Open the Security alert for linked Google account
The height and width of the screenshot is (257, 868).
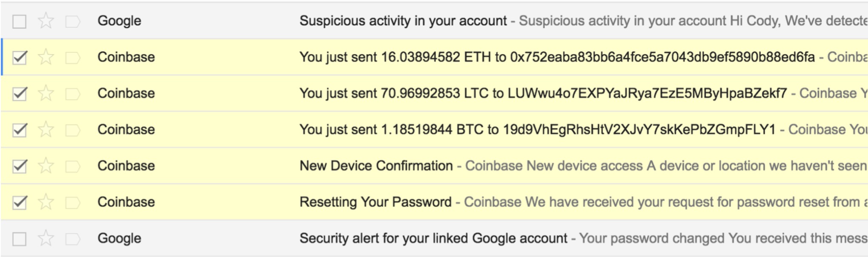[433, 238]
